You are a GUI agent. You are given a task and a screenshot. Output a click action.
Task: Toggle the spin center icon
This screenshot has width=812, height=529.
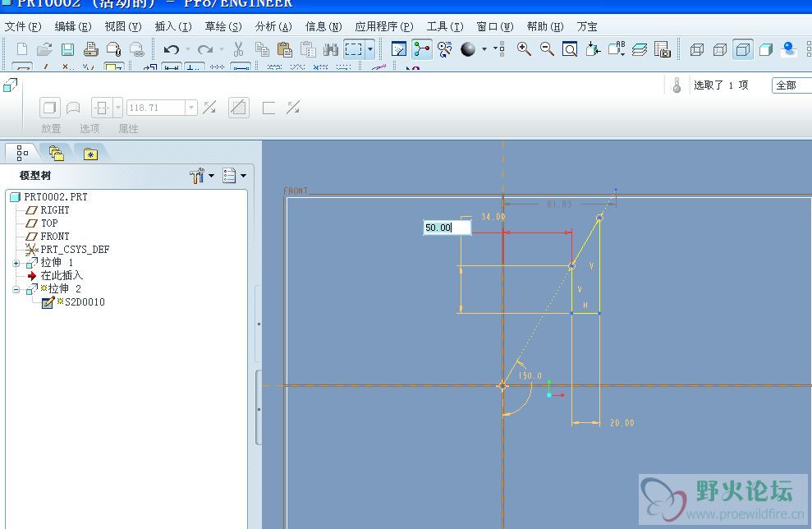point(421,49)
